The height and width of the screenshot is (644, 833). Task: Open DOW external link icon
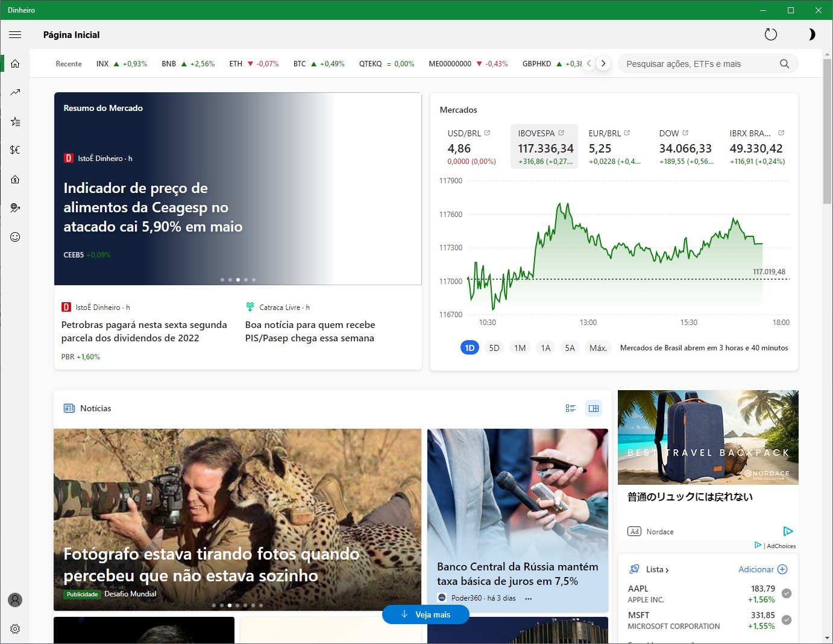[x=685, y=133]
